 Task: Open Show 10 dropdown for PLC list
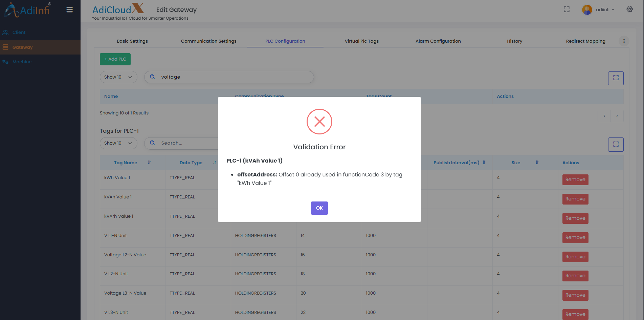(118, 77)
